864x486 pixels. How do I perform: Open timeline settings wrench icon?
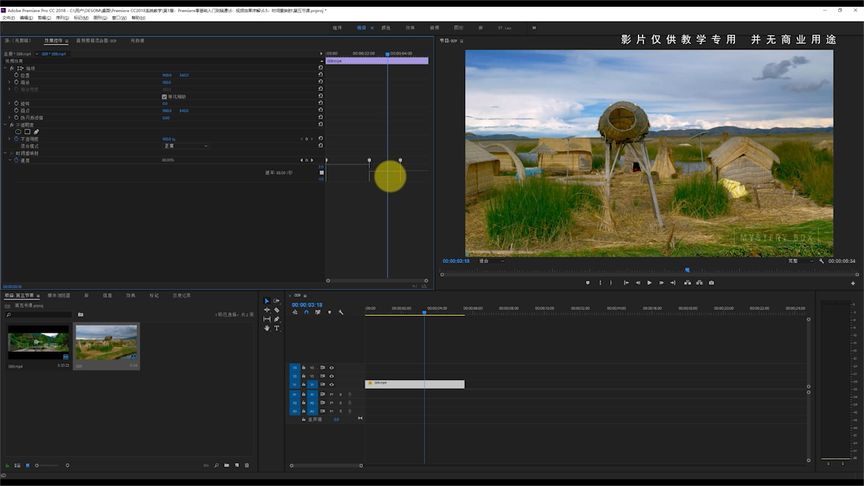[341, 312]
